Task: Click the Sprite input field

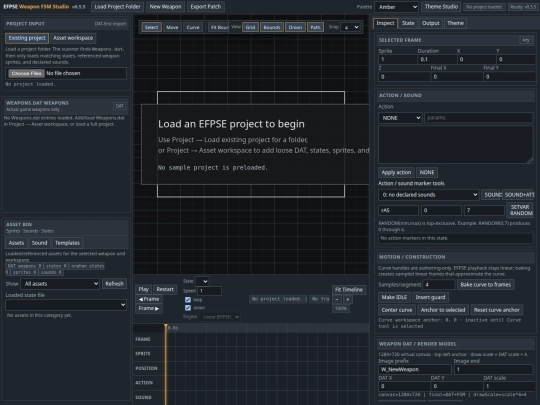Action: 397,59
